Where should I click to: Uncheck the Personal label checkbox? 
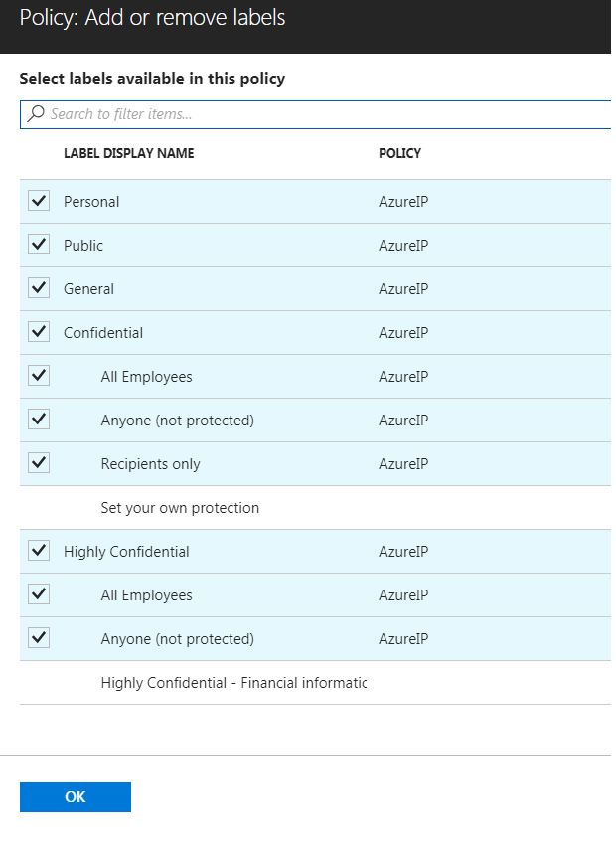(x=38, y=201)
